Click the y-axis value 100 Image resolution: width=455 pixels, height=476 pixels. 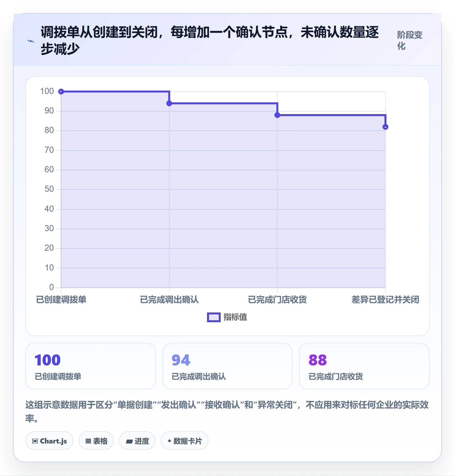[47, 91]
